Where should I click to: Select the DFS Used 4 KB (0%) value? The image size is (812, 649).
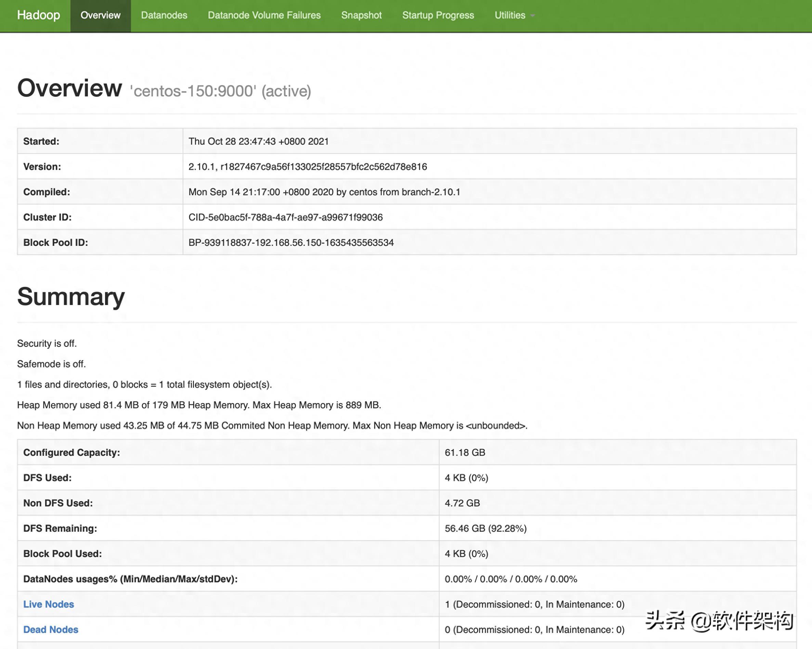pyautogui.click(x=466, y=477)
